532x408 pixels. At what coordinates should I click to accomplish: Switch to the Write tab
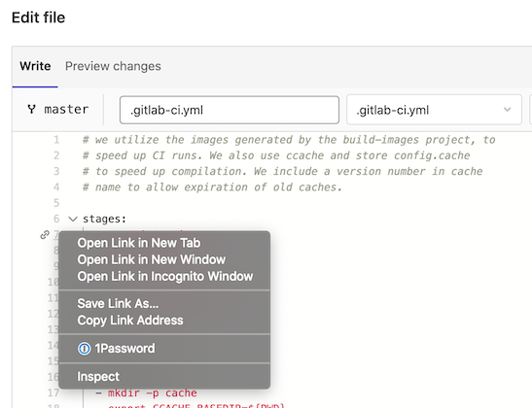(35, 66)
